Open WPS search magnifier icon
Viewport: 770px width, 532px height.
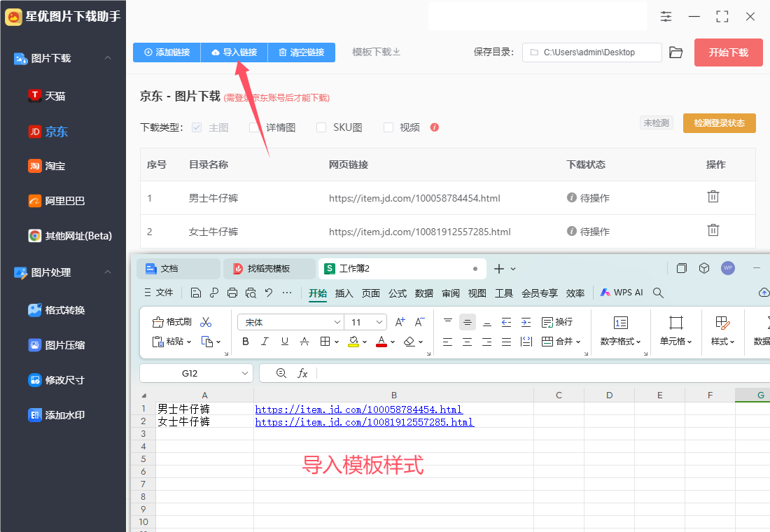658,293
